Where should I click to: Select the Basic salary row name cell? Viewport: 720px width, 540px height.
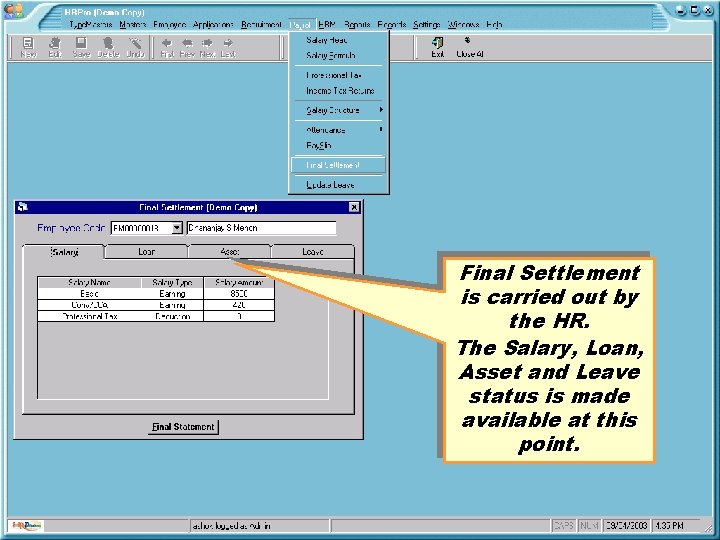coord(89,294)
